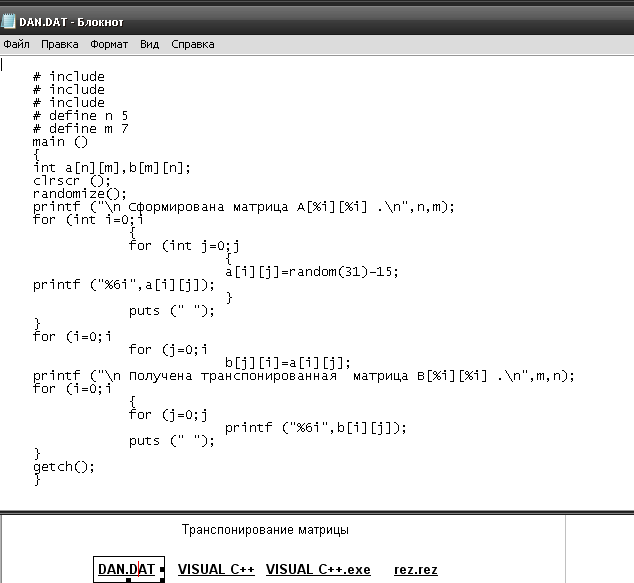This screenshot has width=634, height=583.
Task: Click the printf 'Сформирована матрица' line
Action: [244, 207]
